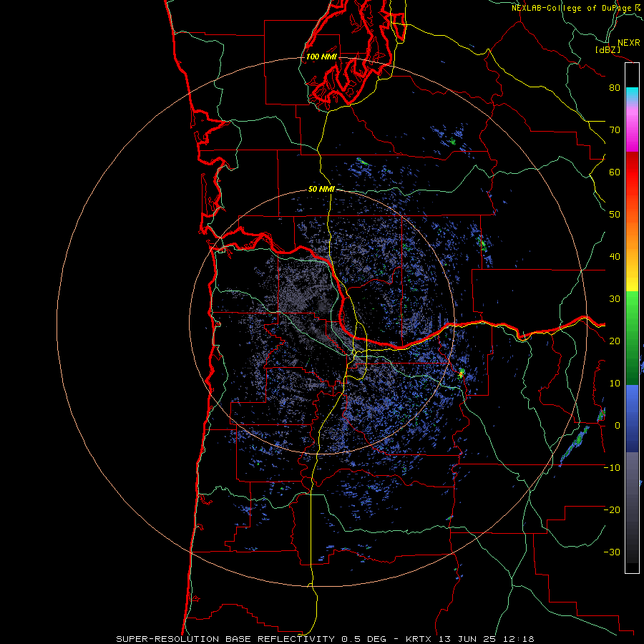The image size is (644, 644).
Task: Click the 30 value on dBZ scale
Action: click(615, 299)
